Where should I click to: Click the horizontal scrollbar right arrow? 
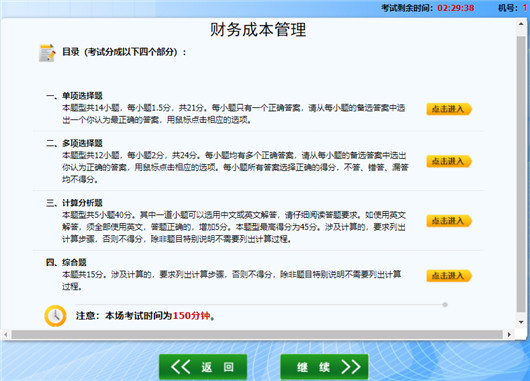509,335
